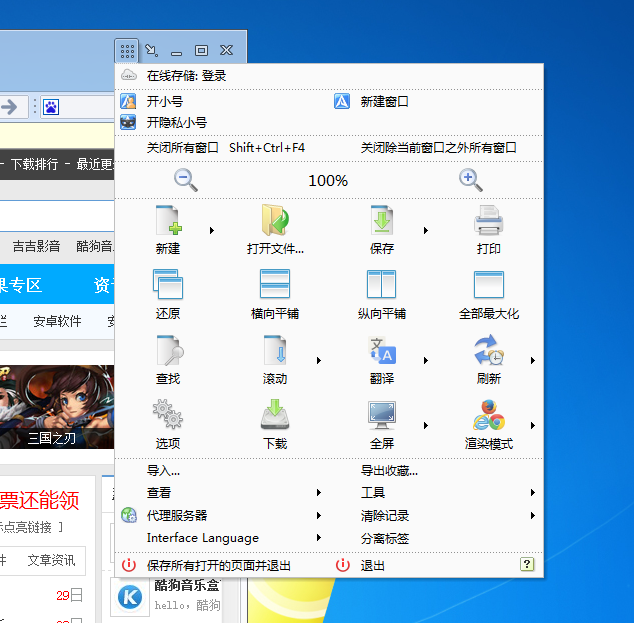This screenshot has width=634, height=623.
Task: Expand the 翻译 translate submenu arrow
Action: coord(426,360)
